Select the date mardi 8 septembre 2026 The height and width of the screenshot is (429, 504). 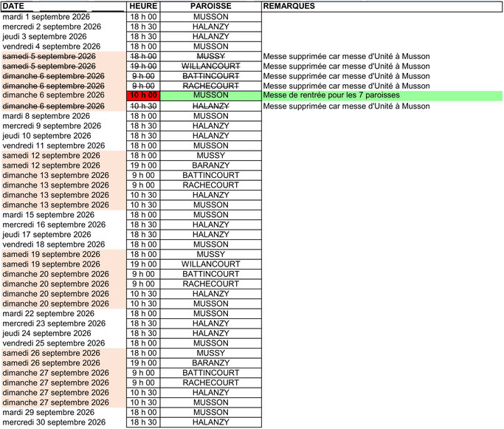tap(46, 116)
